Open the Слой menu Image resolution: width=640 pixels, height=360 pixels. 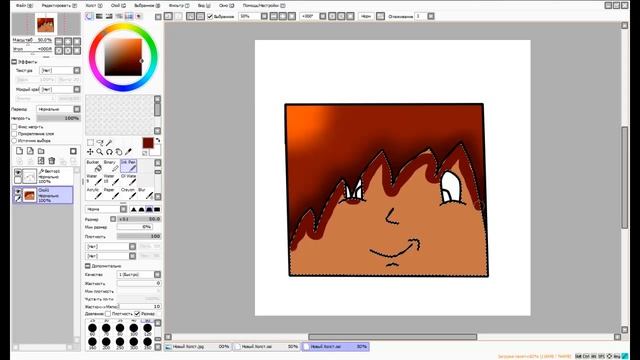pos(118,6)
